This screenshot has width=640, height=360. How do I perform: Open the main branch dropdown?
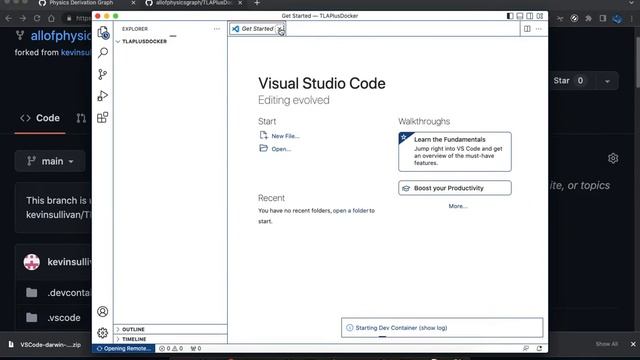point(50,161)
